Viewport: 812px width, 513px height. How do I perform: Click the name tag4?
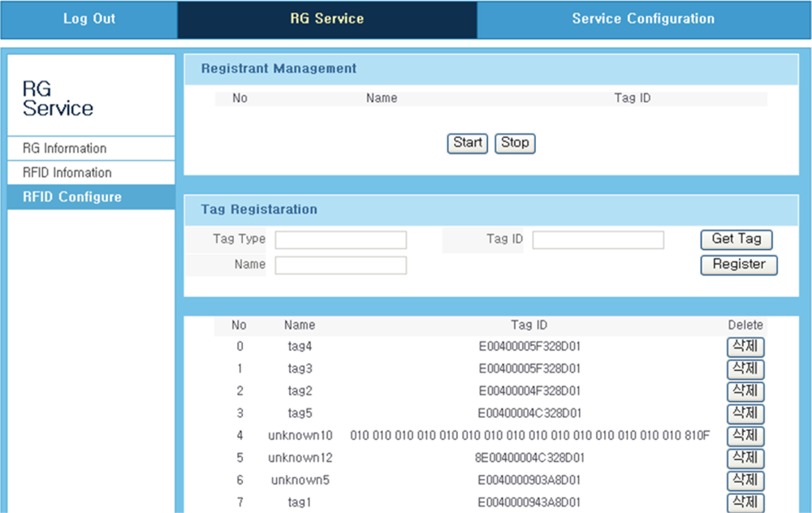(300, 347)
